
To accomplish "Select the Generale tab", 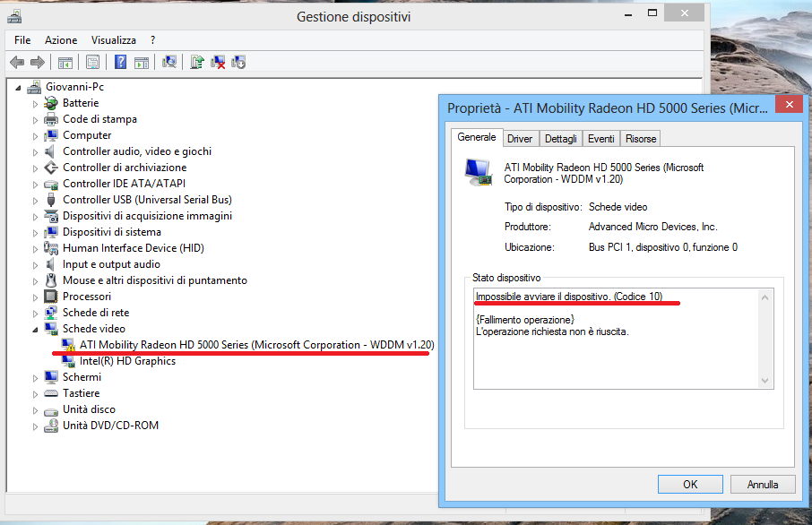I will pos(477,137).
